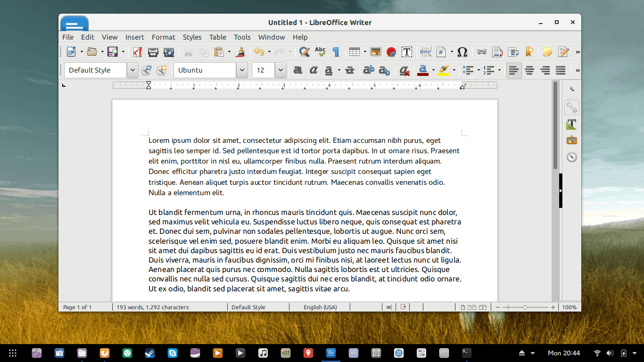Open the font size dropdown list

tap(281, 70)
